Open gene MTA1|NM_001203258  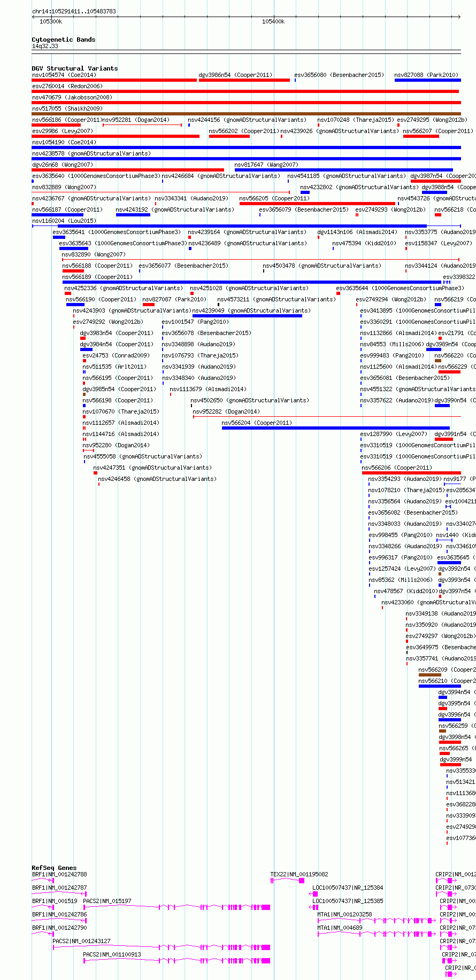(377, 920)
